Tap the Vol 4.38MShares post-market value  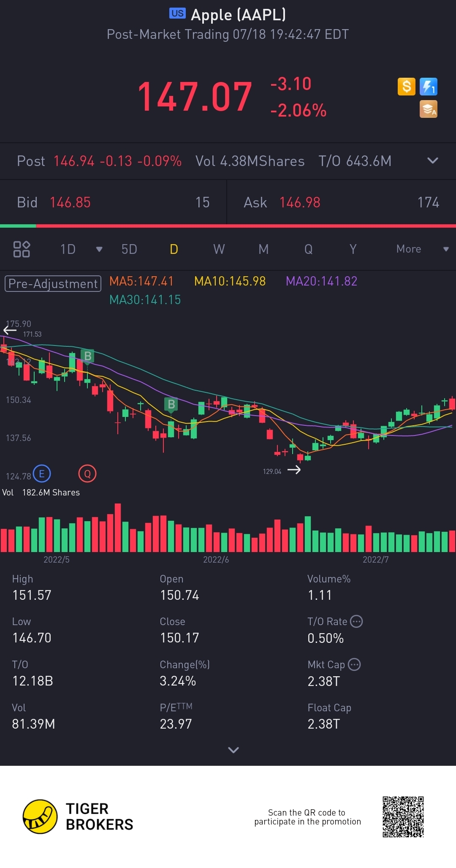(x=250, y=161)
